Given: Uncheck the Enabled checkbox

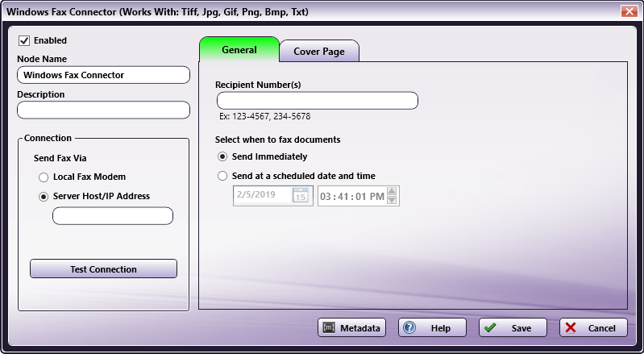Looking at the screenshot, I should coord(24,40).
